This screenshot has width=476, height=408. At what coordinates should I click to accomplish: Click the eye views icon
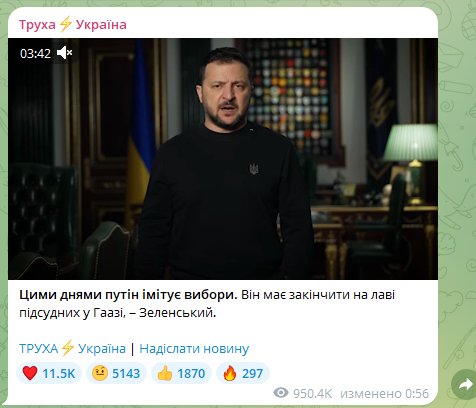point(281,393)
